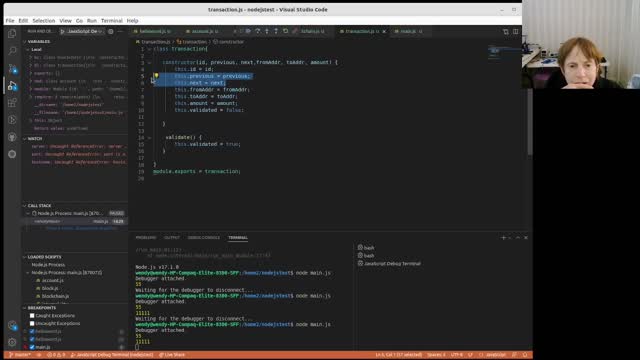This screenshot has width=640, height=360.
Task: Open the launch profile dropdown beside new terminal
Action: coord(510,238)
